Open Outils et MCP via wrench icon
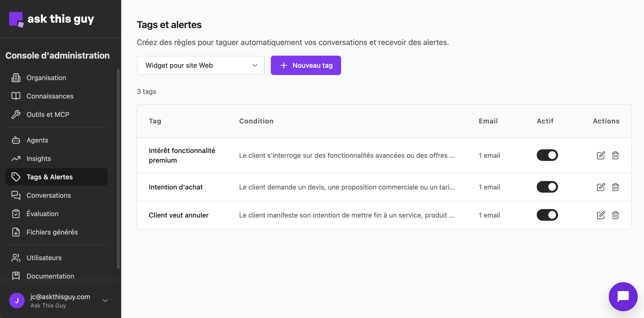This screenshot has width=644, height=318. coord(16,114)
